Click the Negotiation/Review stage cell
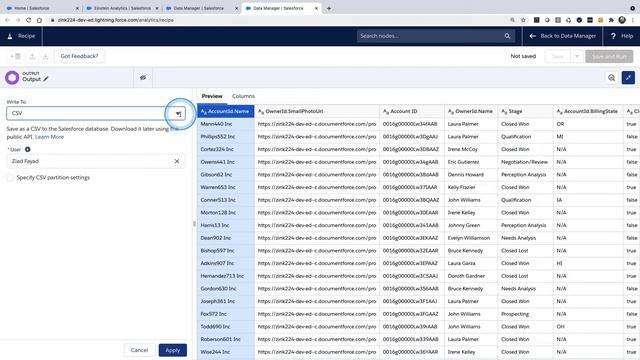This screenshot has width=640, height=360. tap(525, 162)
